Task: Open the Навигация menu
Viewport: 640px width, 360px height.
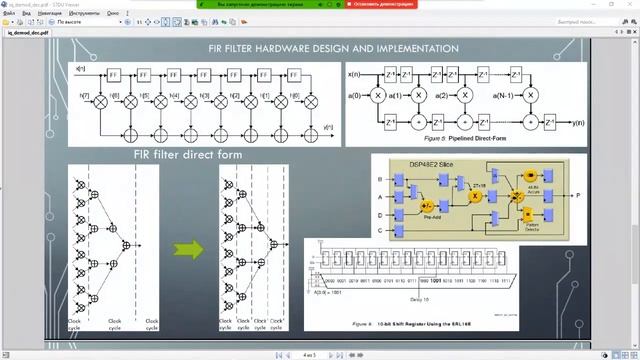Action: (x=49, y=13)
